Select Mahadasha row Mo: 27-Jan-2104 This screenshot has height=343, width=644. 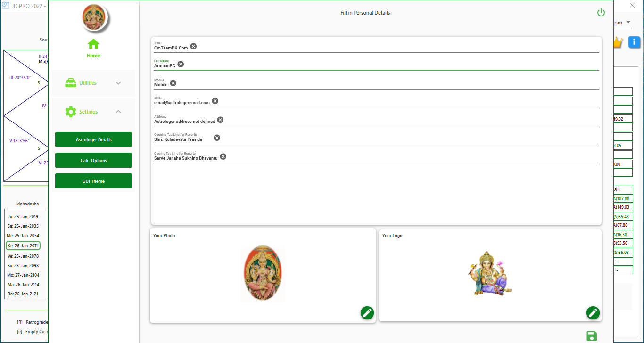point(23,275)
